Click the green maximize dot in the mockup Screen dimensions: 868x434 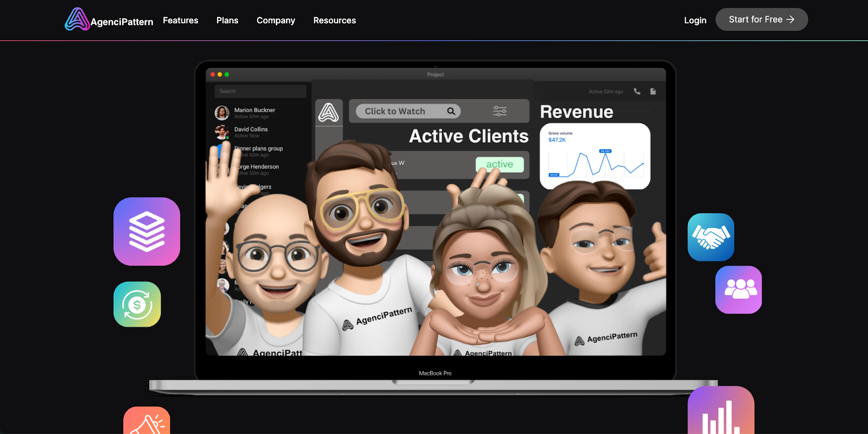click(227, 74)
